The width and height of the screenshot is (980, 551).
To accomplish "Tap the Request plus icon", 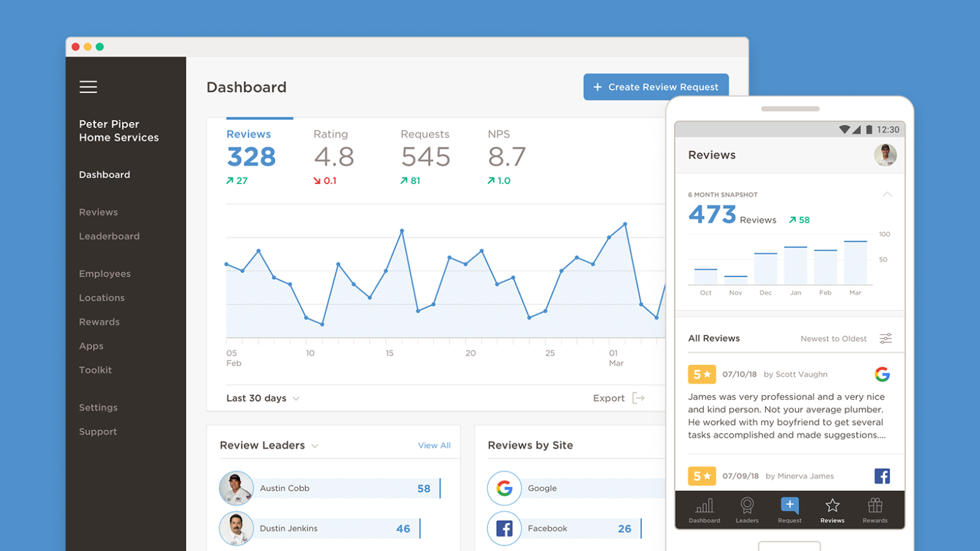I will pos(789,505).
